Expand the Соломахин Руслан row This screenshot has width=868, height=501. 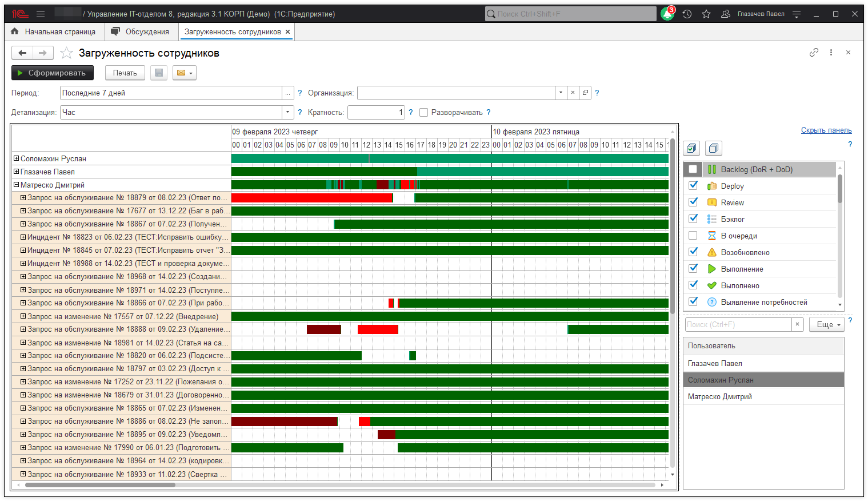pyautogui.click(x=17, y=158)
